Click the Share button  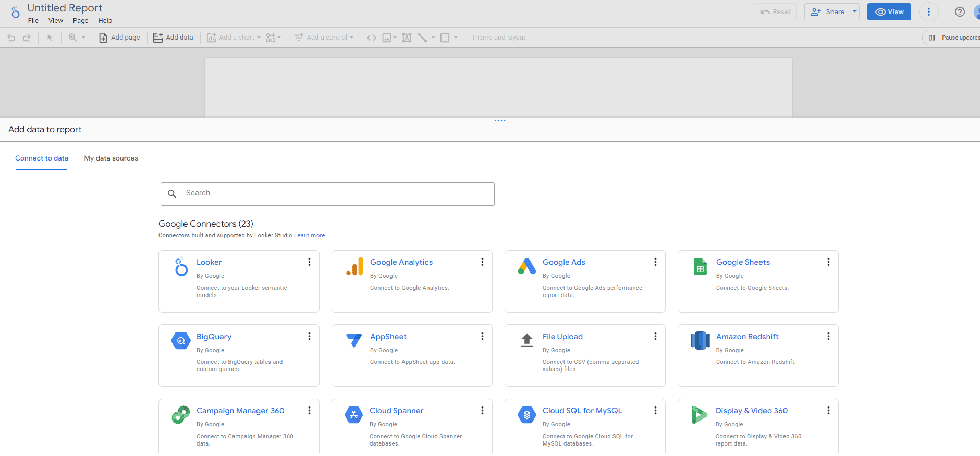828,12
